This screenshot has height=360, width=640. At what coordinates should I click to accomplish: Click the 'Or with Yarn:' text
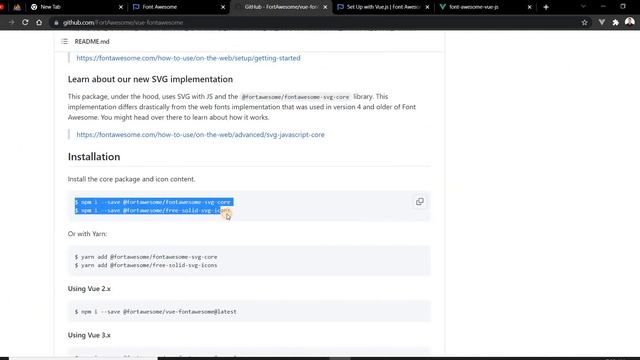[87, 234]
